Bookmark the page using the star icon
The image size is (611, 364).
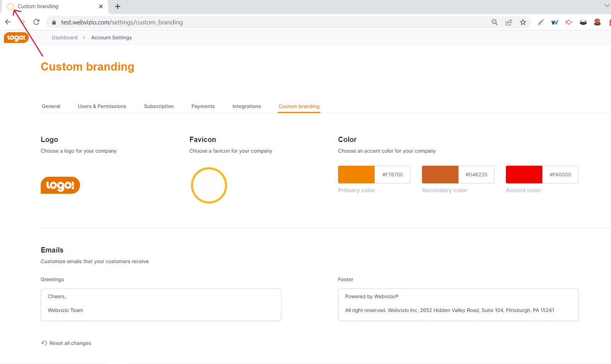click(x=523, y=22)
